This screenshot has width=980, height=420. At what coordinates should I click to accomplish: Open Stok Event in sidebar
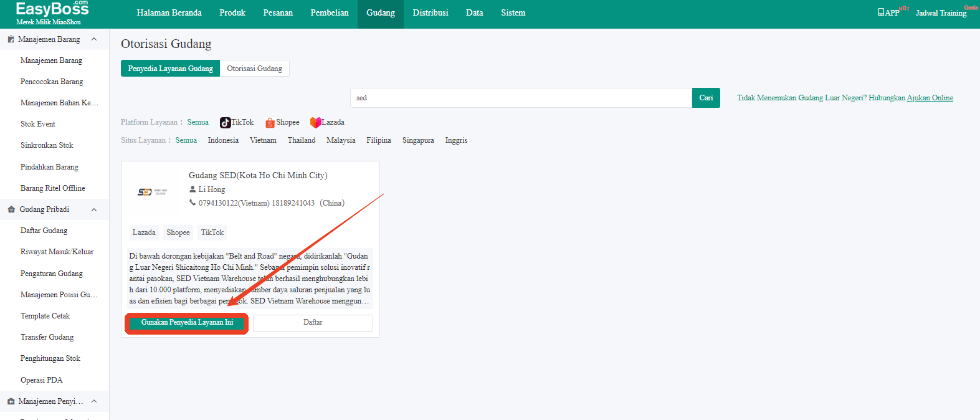[x=38, y=124]
